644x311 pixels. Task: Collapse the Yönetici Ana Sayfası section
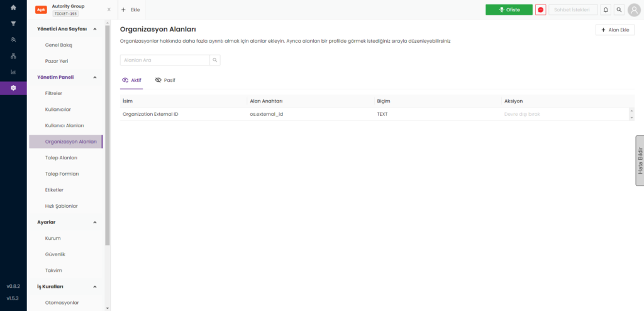tap(95, 29)
